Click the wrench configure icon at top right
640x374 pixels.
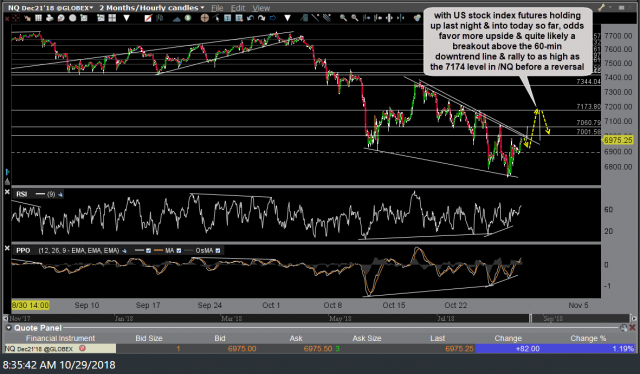601,7
